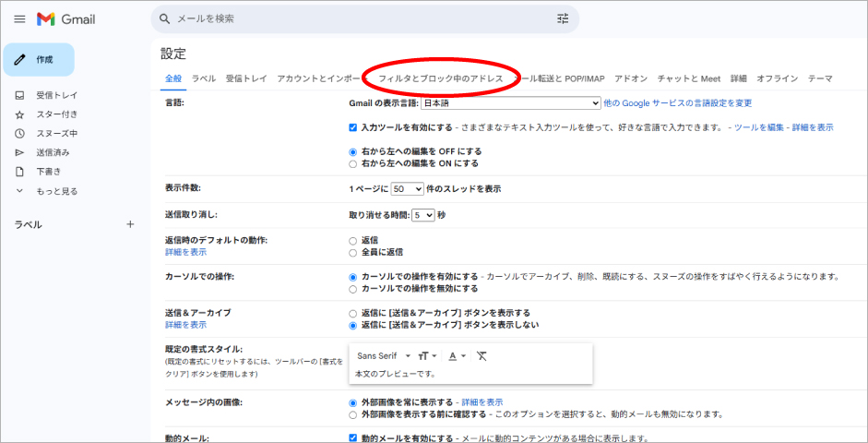This screenshot has width=868, height=443.
Task: Select カーソルでの操作を無効にする
Action: [353, 289]
